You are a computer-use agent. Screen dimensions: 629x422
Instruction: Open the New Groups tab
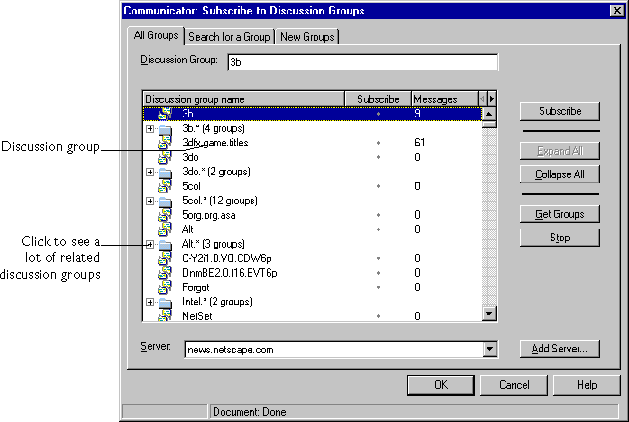[x=309, y=37]
